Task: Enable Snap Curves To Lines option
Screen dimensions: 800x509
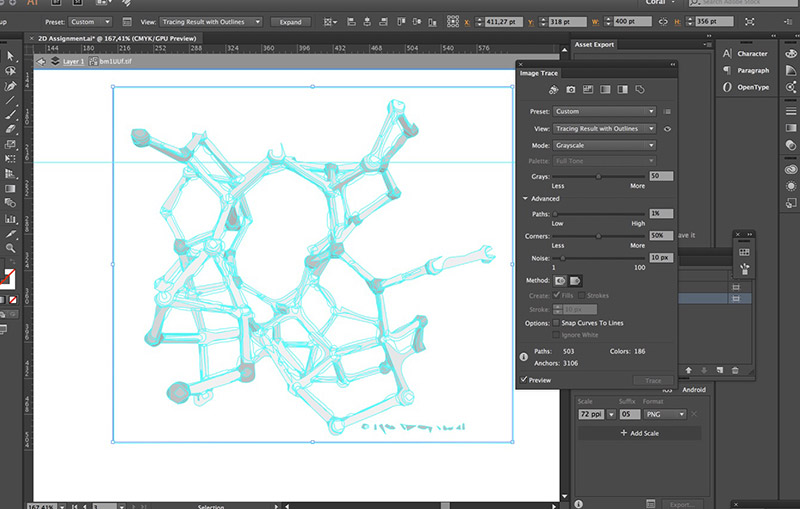Action: 556,323
